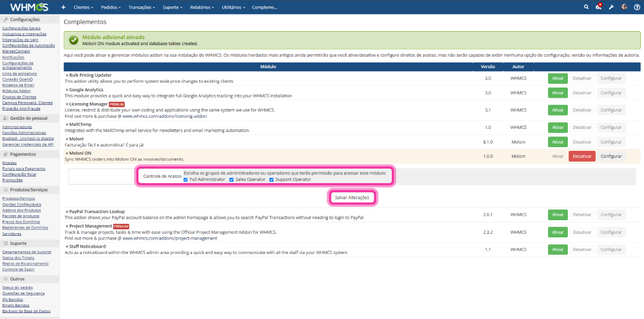Open the wrench configuration icon

point(611,7)
